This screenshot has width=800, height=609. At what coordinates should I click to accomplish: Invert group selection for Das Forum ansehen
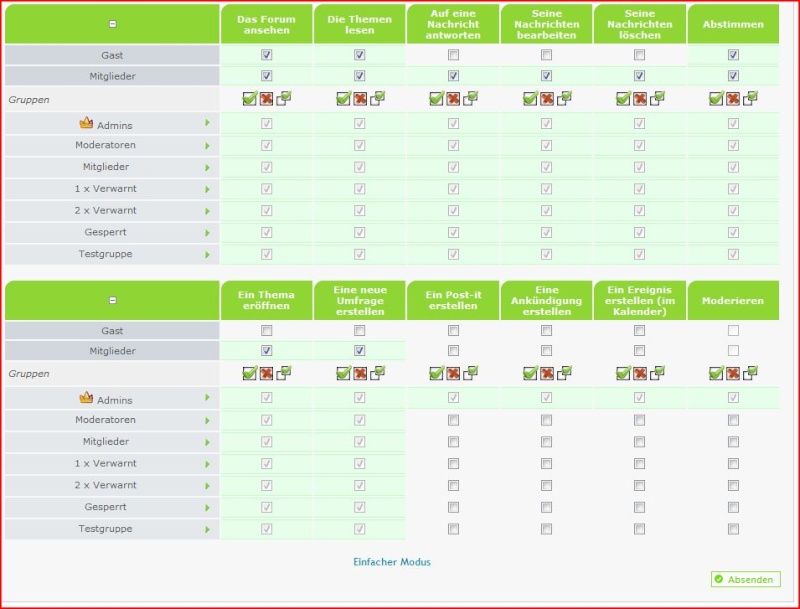point(284,98)
